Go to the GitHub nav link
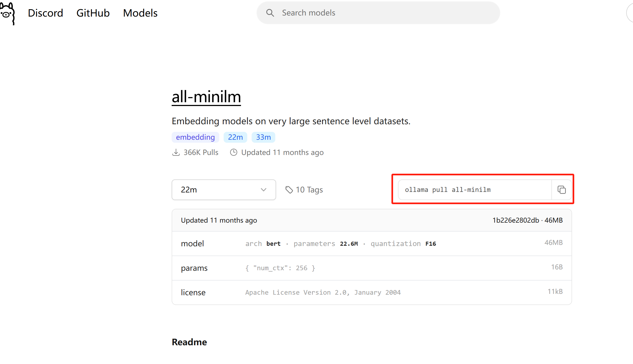Screen dimensions: 633x364 click(x=93, y=13)
